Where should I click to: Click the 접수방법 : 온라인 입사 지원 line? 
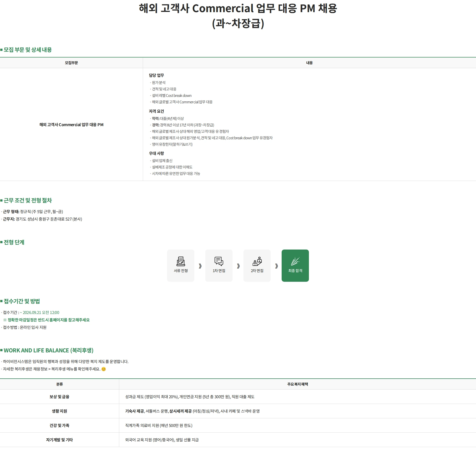pos(24,327)
